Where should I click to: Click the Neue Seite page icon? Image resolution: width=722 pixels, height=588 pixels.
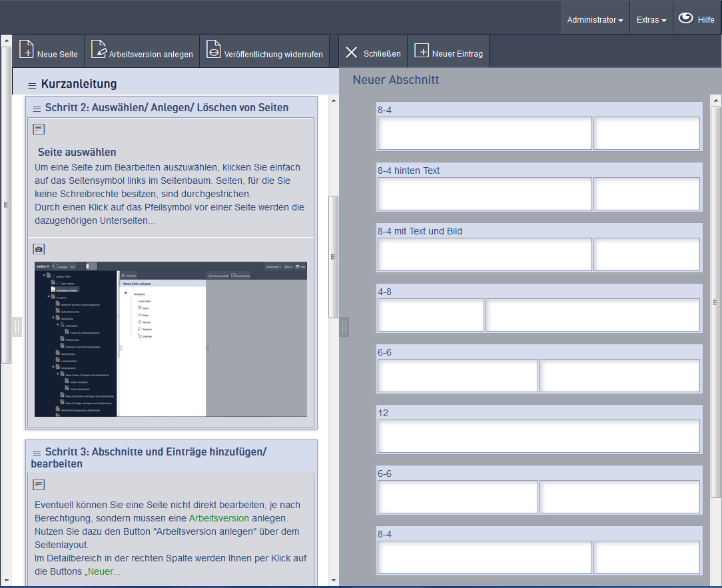click(x=27, y=51)
